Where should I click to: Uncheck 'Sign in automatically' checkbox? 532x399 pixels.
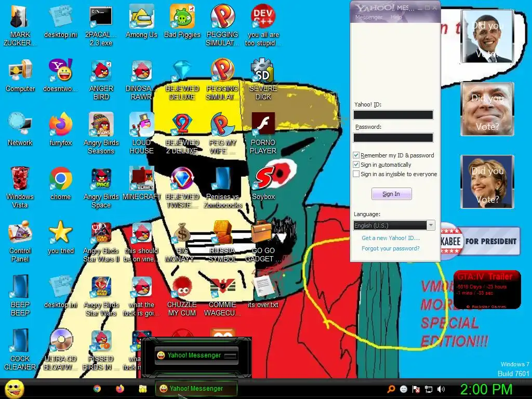pos(356,165)
